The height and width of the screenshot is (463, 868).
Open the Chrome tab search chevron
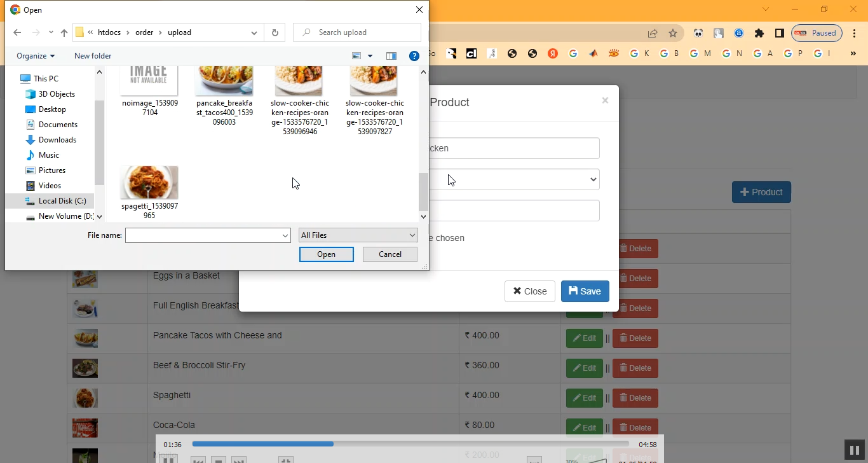pos(766,9)
